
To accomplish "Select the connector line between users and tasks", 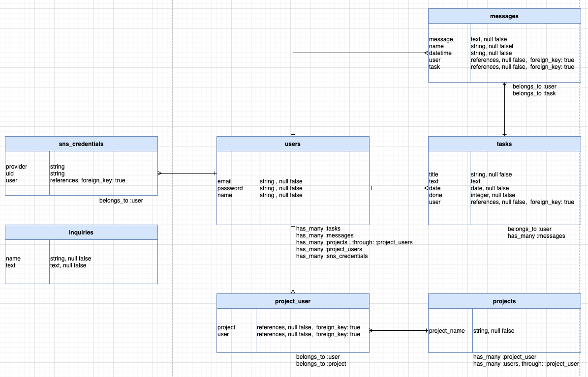I will coord(399,186).
